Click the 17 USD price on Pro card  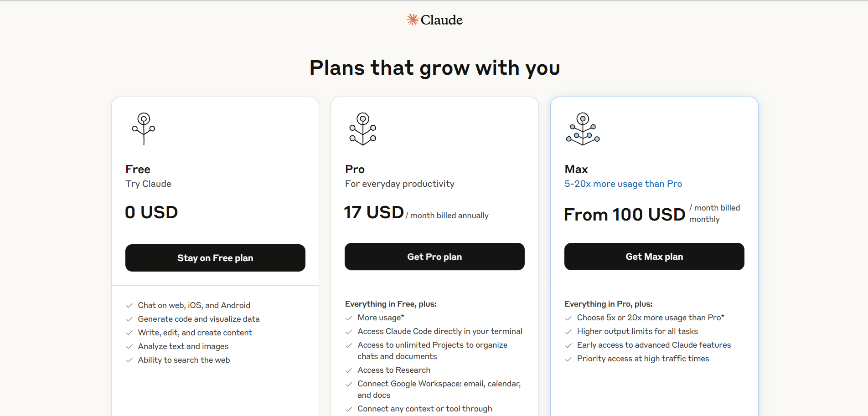374,212
